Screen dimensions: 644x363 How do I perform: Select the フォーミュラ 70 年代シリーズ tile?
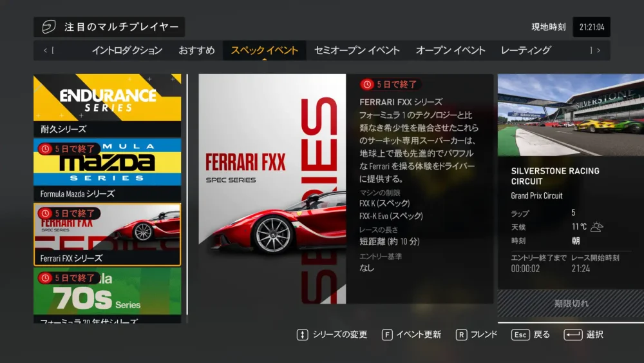(x=108, y=297)
